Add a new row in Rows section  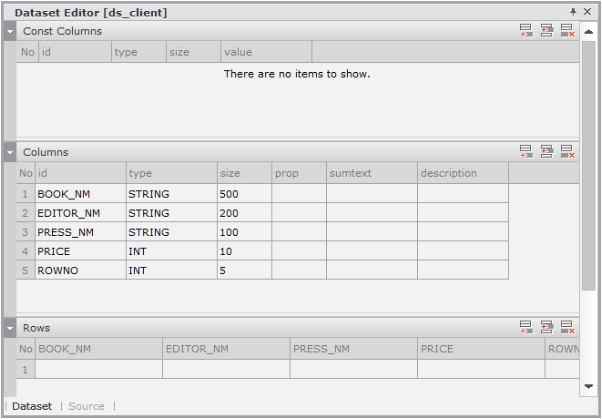coord(526,327)
